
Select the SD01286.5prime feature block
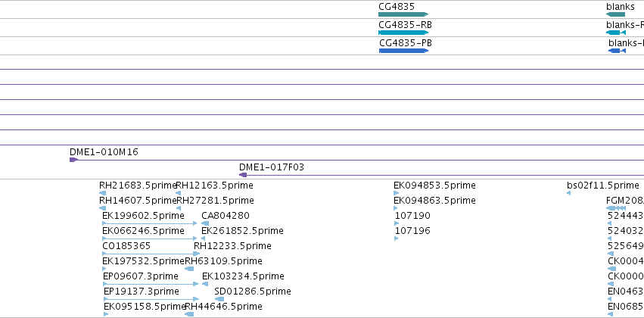(x=219, y=299)
